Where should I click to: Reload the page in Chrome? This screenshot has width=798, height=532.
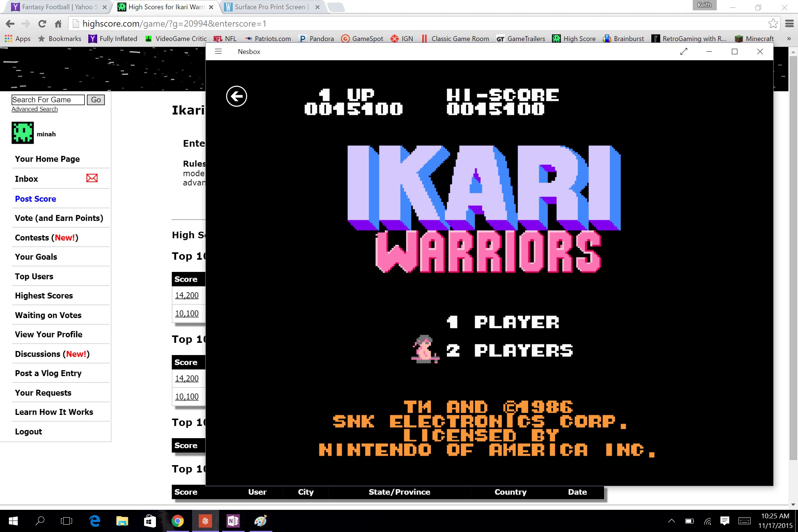(x=42, y=24)
